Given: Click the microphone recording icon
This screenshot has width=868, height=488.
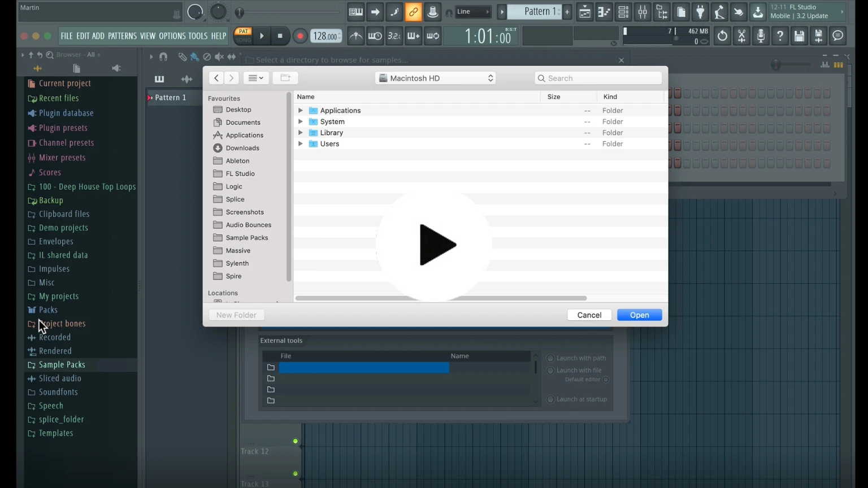Looking at the screenshot, I should (x=761, y=36).
